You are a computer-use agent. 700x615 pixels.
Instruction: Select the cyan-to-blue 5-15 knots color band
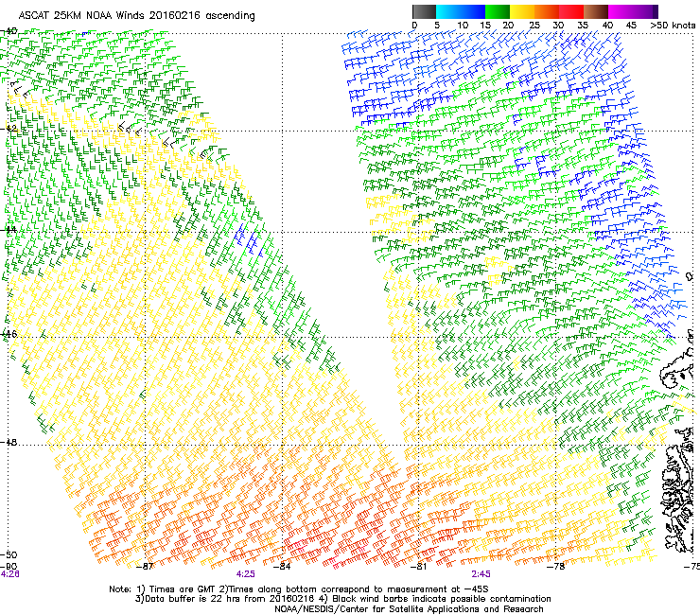(461, 11)
